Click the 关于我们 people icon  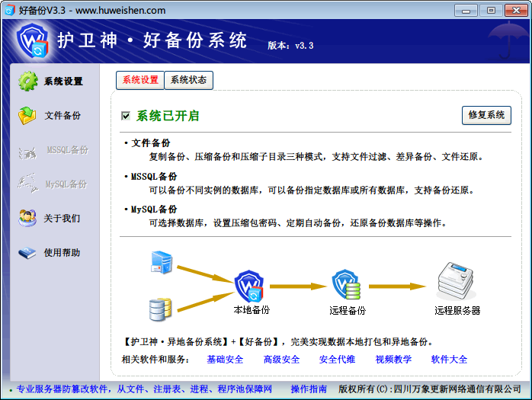[x=27, y=218]
